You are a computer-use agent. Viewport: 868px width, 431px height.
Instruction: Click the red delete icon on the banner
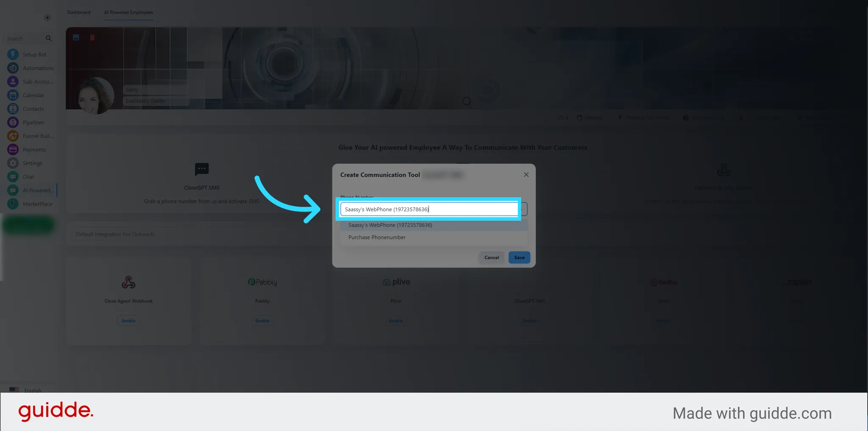coord(92,37)
